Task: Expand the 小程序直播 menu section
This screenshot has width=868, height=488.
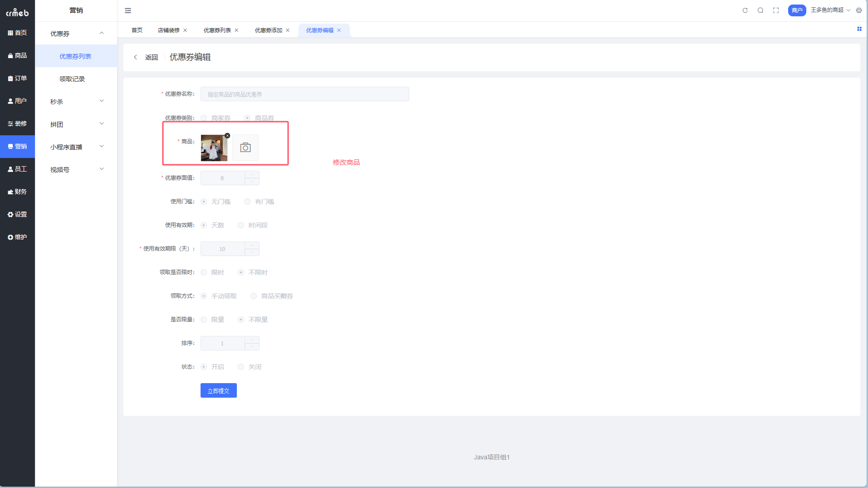Action: click(76, 147)
